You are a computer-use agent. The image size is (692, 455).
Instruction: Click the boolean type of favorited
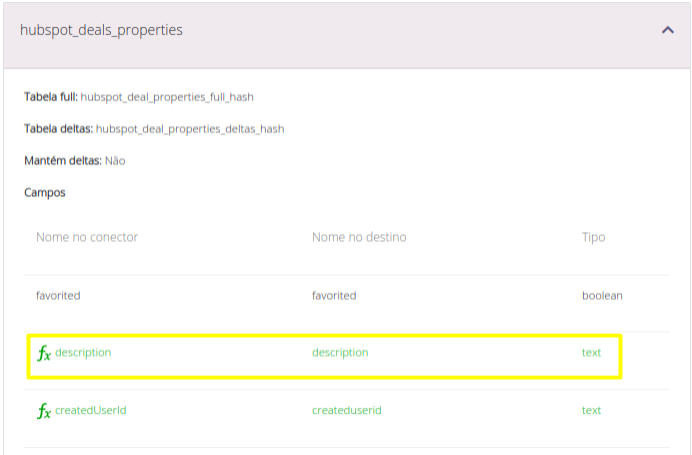click(602, 296)
